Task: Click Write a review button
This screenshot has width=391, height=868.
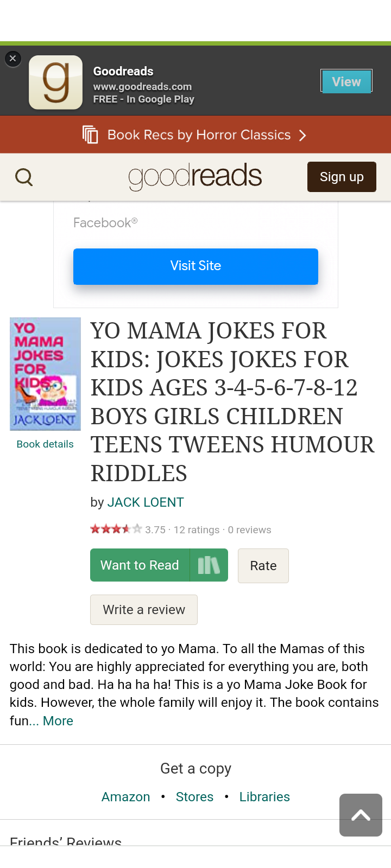Action: click(x=144, y=610)
